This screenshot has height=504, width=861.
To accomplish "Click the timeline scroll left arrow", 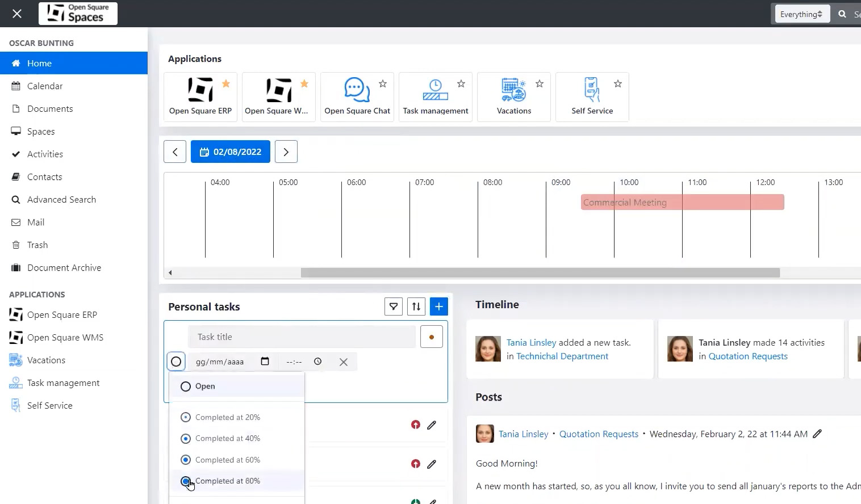I will (170, 272).
